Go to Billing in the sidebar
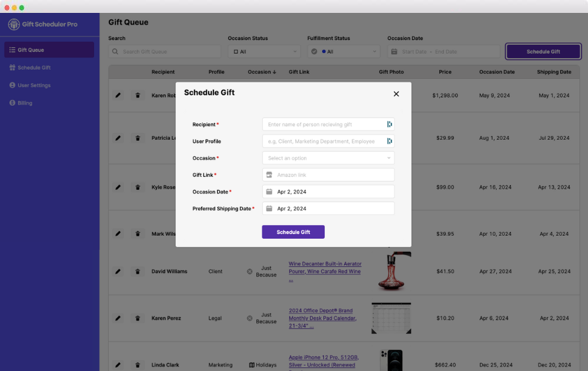This screenshot has height=371, width=588. tap(25, 103)
